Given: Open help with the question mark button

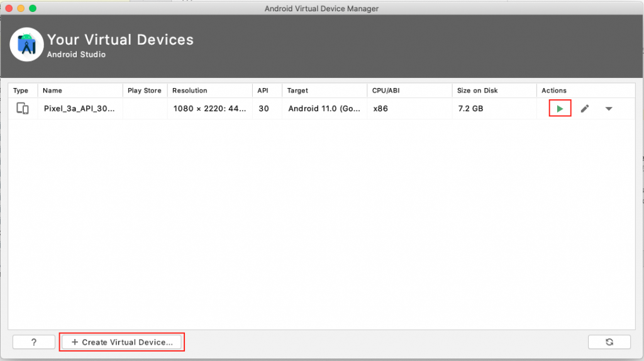Looking at the screenshot, I should point(34,342).
